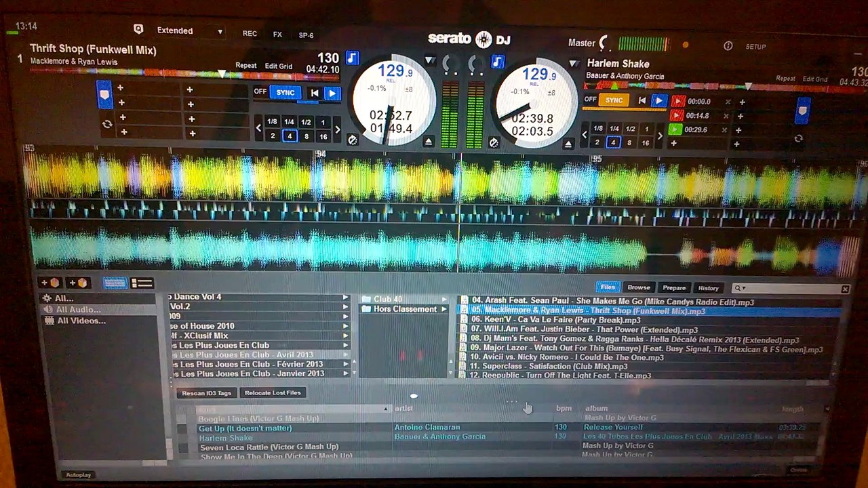Toggle keylock note icon on right deck
This screenshot has height=488, width=868.
click(498, 62)
